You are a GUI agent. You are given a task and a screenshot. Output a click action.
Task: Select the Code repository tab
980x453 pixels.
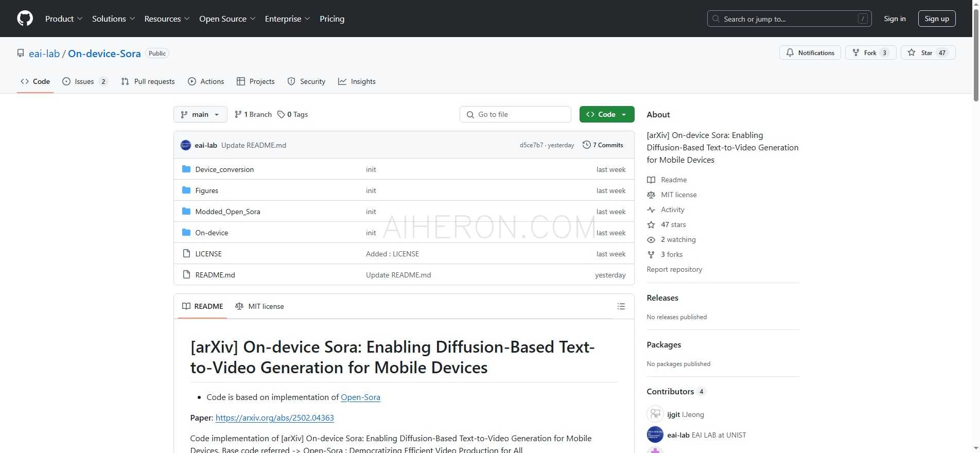[35, 81]
